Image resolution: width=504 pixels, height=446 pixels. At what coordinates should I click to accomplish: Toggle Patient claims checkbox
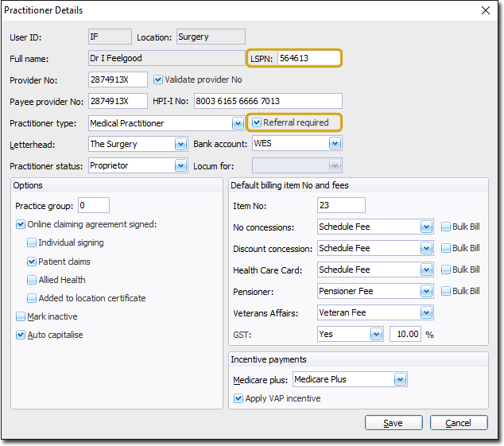click(32, 262)
